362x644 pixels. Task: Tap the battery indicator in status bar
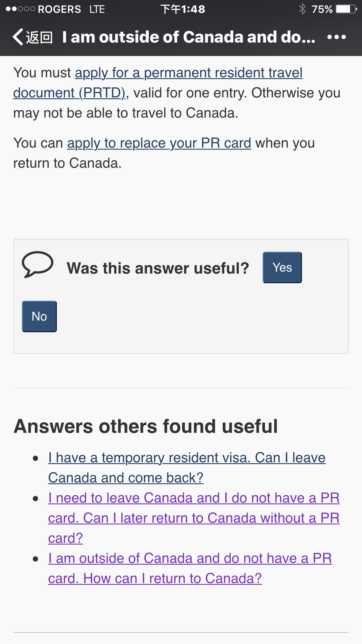(x=346, y=9)
